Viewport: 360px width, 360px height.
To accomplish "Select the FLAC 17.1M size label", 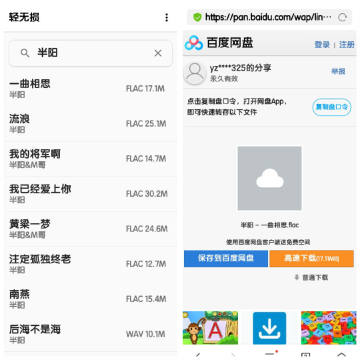I will [x=145, y=89].
